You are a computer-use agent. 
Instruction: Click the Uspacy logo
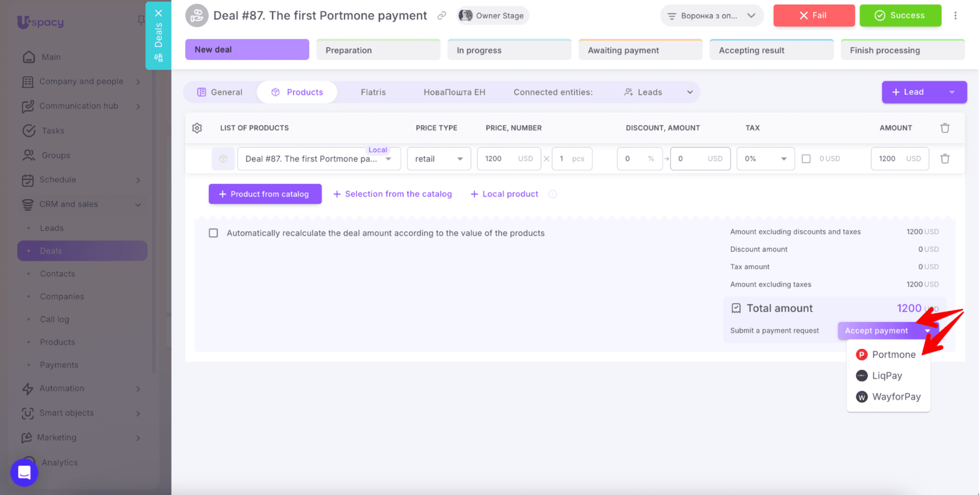click(x=40, y=22)
